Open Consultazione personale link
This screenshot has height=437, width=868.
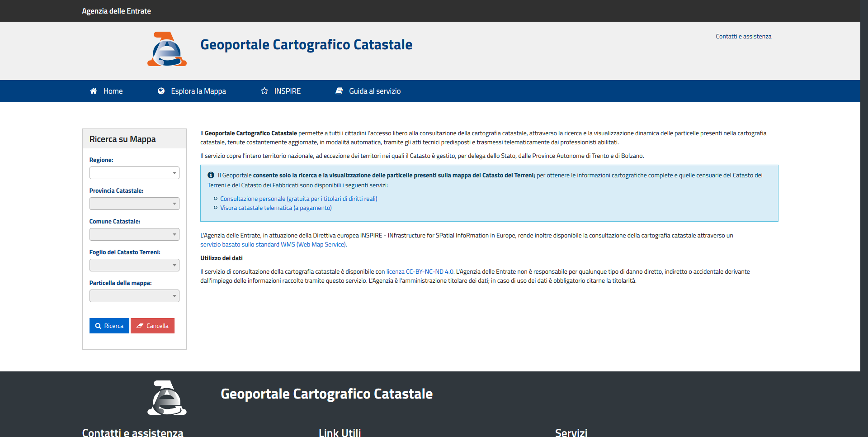(298, 199)
